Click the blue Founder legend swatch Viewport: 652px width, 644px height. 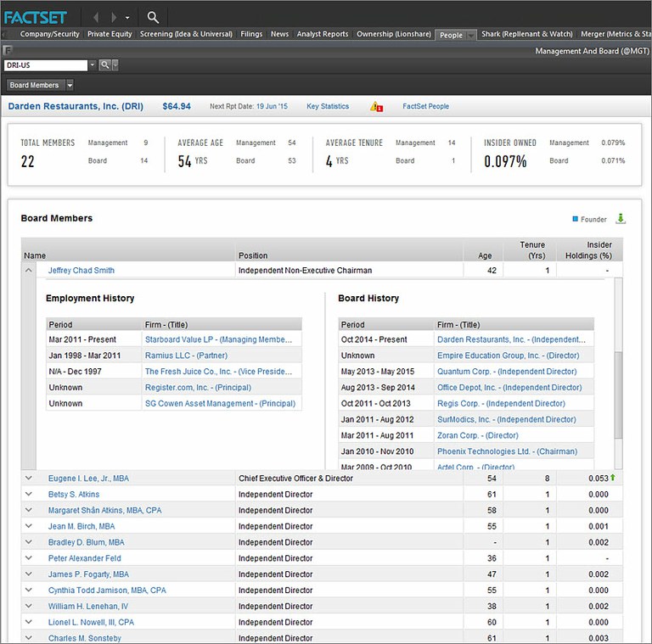[575, 219]
